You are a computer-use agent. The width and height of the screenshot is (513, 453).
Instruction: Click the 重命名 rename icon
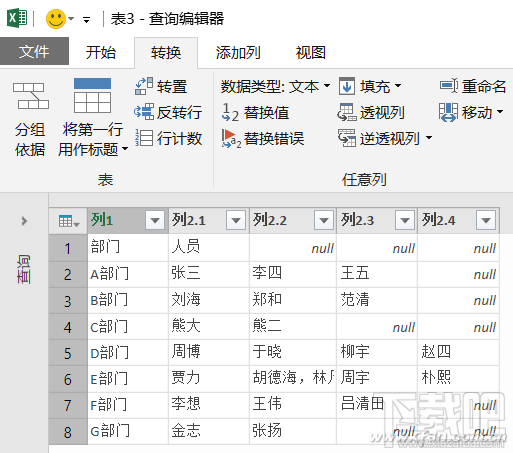(x=449, y=86)
